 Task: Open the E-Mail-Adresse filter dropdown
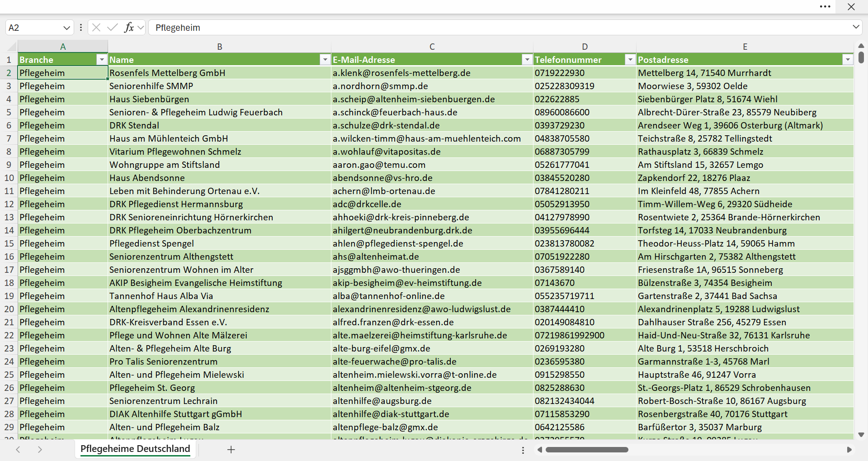(527, 60)
